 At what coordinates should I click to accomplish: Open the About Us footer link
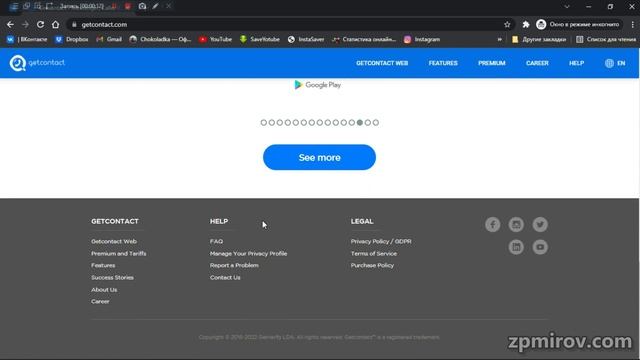click(104, 289)
